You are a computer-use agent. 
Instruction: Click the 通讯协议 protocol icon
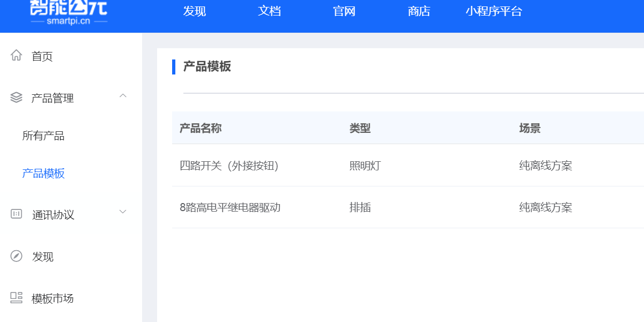[16, 215]
